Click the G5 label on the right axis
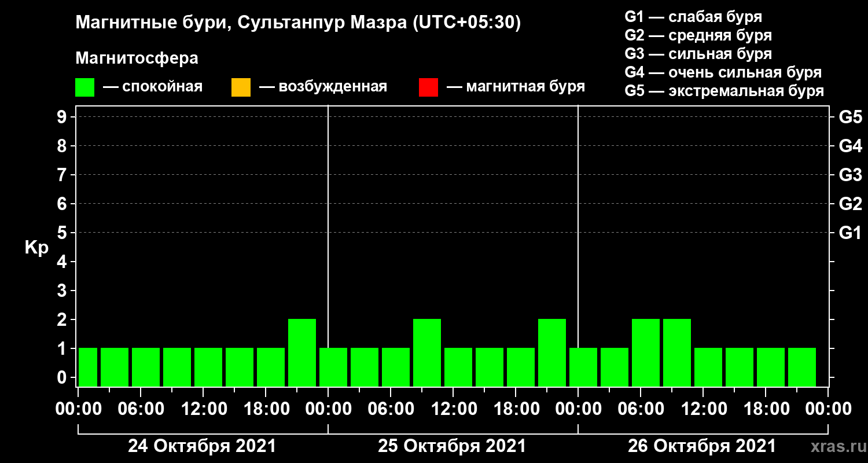The width and height of the screenshot is (868, 463). [x=850, y=117]
